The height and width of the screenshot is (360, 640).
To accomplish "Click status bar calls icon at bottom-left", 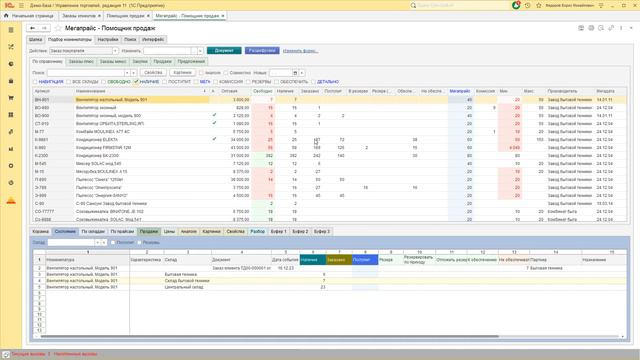I will point(5,354).
